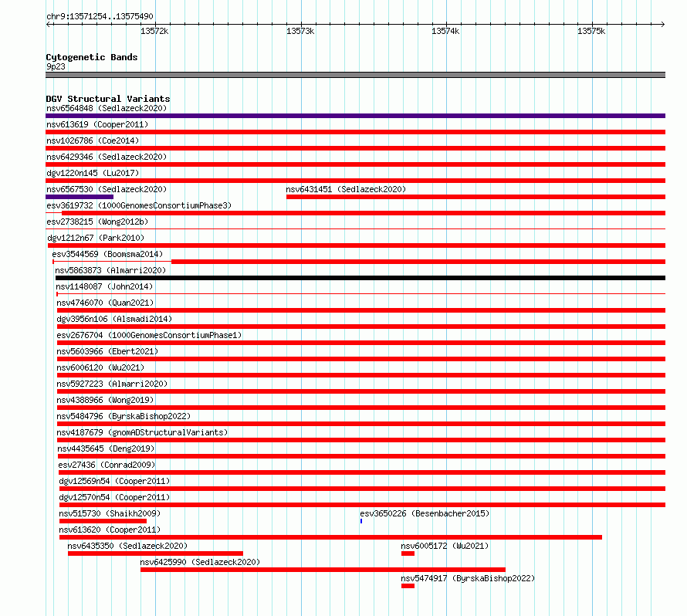687x616 pixels.
Task: Click the 13574k ruler tick label
Action: pyautogui.click(x=445, y=31)
